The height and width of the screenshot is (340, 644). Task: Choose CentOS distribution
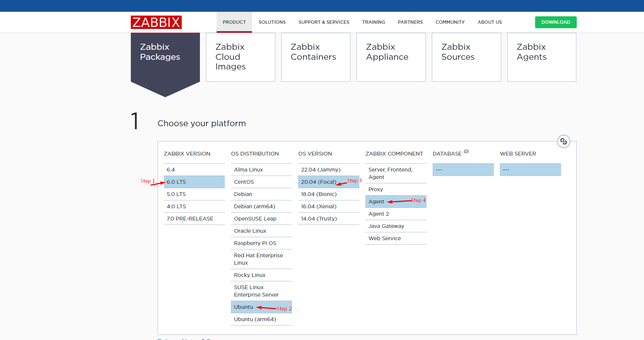coord(261,182)
